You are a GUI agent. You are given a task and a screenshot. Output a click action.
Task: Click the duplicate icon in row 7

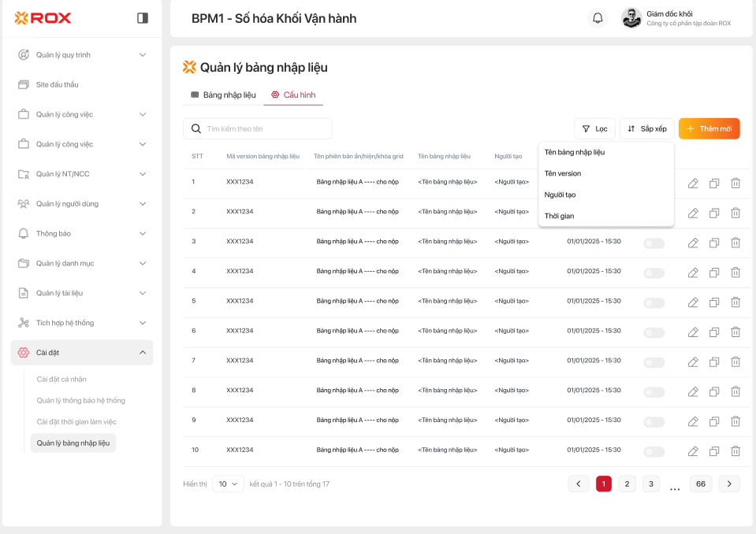coord(714,362)
